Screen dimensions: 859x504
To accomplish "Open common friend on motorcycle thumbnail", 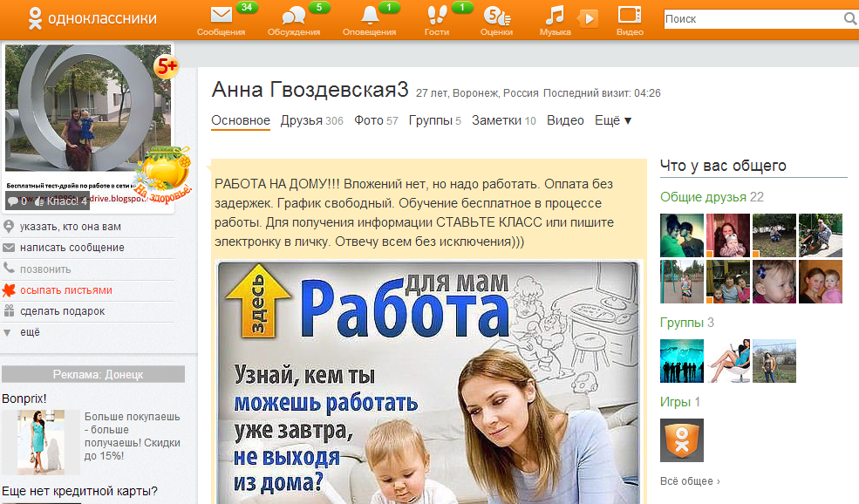I will tap(820, 235).
